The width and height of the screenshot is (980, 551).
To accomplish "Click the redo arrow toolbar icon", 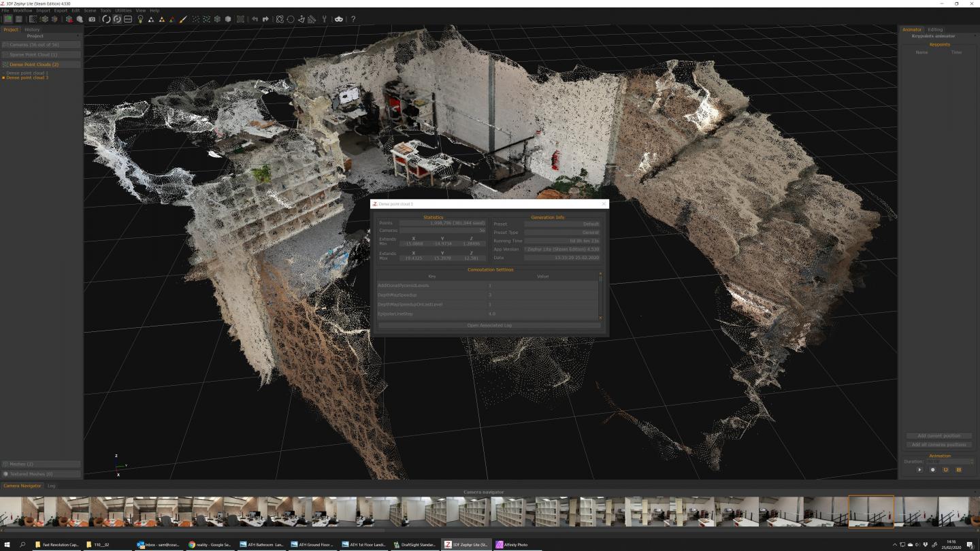I will 265,19.
